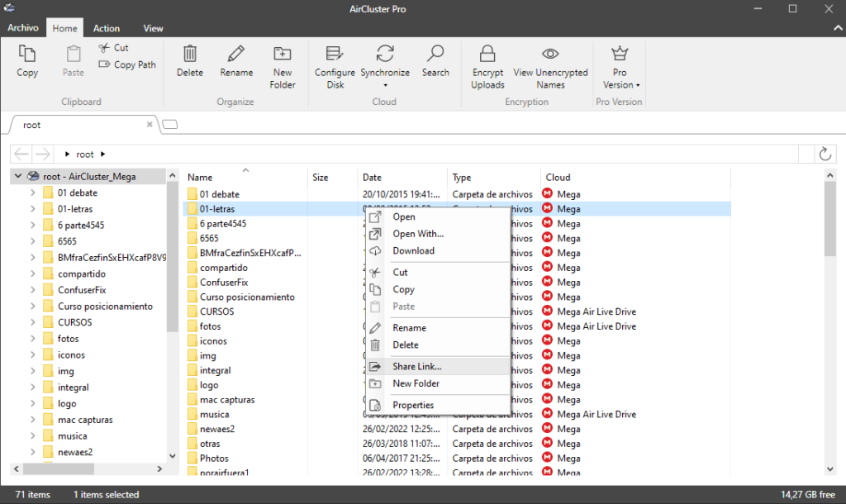Click the Delete trash icon in ribbon

(190, 54)
